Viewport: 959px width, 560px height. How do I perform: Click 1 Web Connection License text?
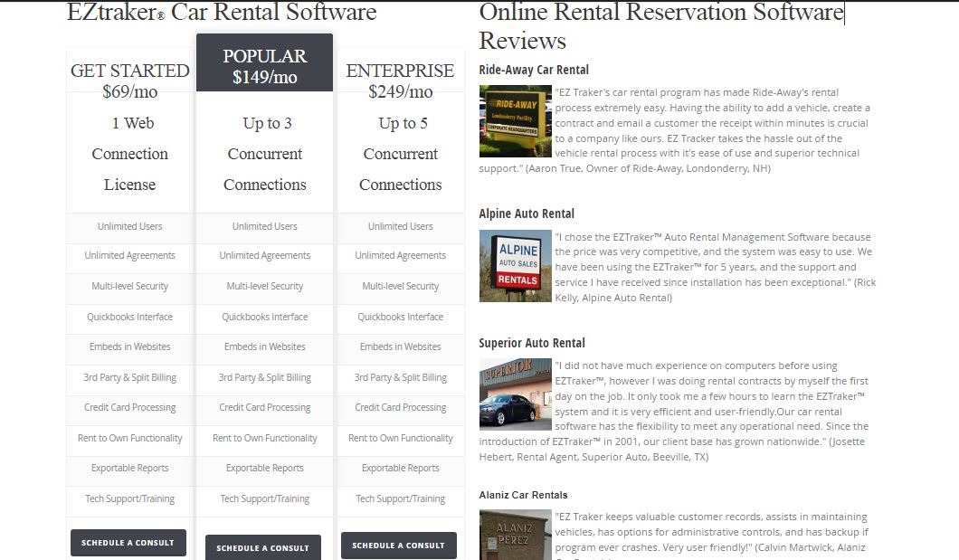[129, 154]
